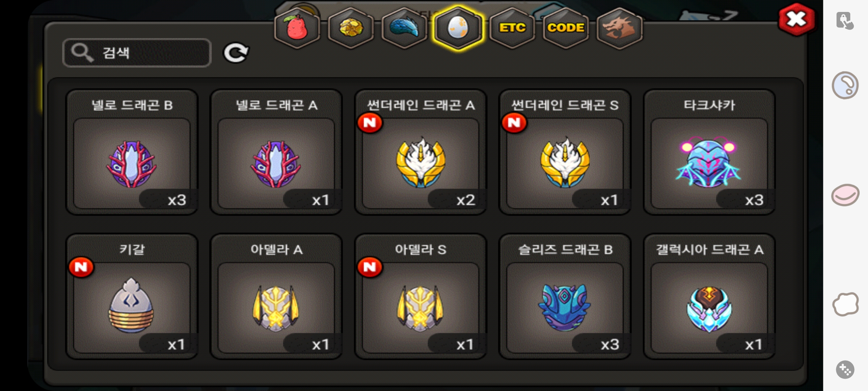
Task: Tap the gamepad icon in sidebar
Action: (x=845, y=370)
